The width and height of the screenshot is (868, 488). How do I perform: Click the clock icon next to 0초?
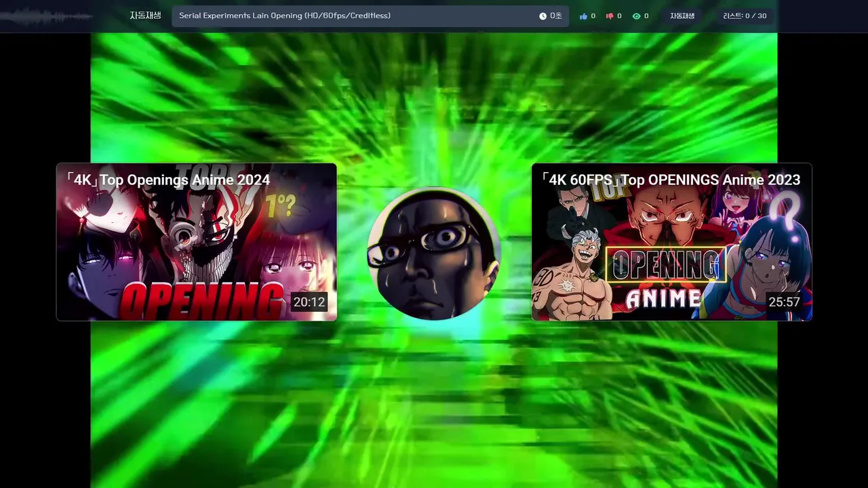(x=542, y=16)
